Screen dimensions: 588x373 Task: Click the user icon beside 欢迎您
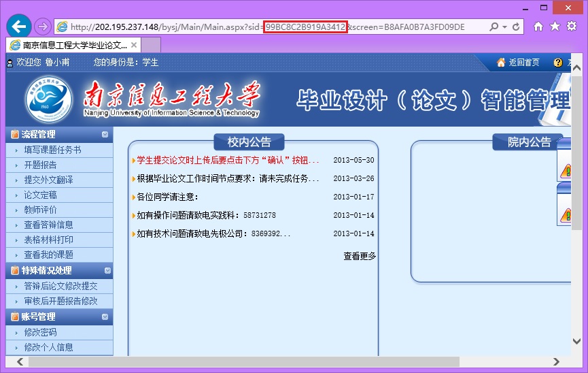(x=10, y=63)
